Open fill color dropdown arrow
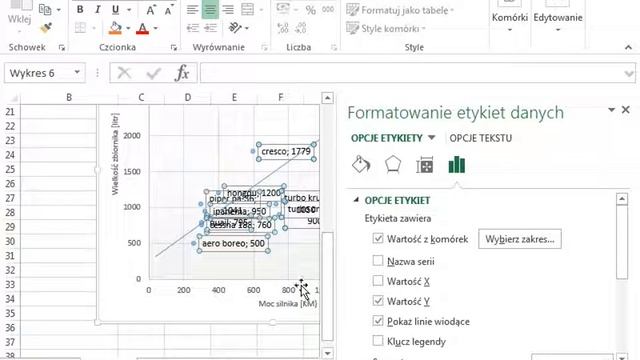The width and height of the screenshot is (640, 360). coord(128,28)
